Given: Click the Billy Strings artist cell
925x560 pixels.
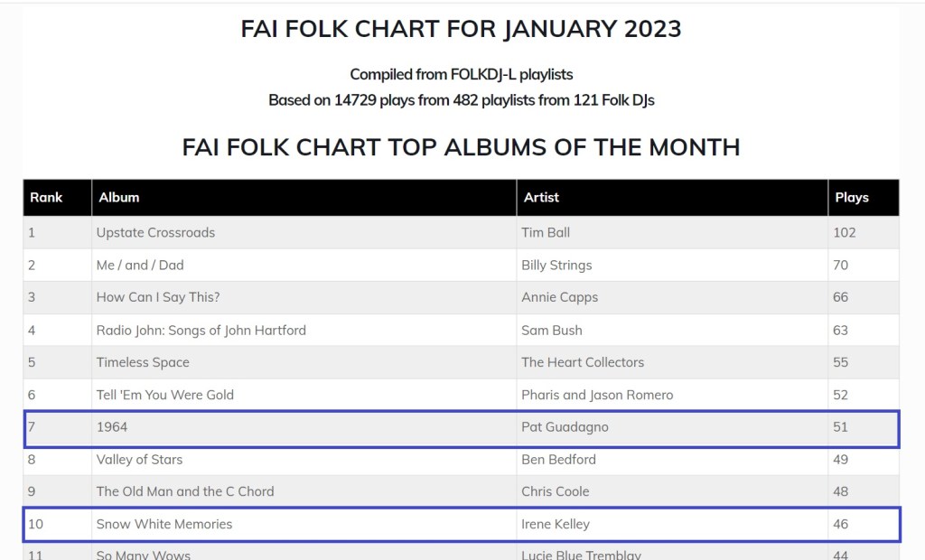Looking at the screenshot, I should tap(556, 265).
